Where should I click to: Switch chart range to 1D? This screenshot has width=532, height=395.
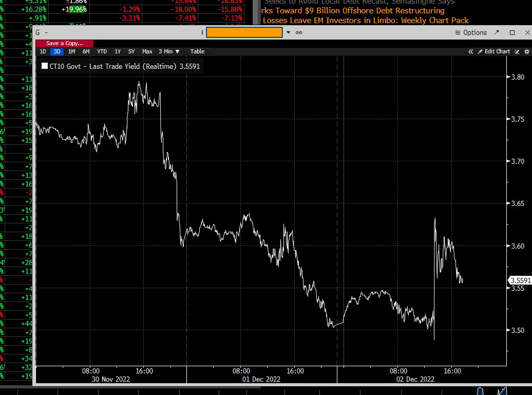pos(43,51)
